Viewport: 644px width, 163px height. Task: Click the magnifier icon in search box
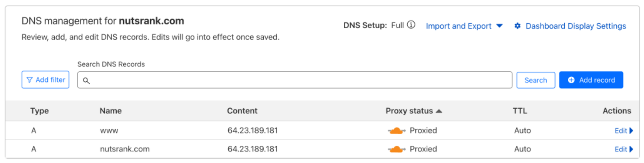click(x=86, y=80)
